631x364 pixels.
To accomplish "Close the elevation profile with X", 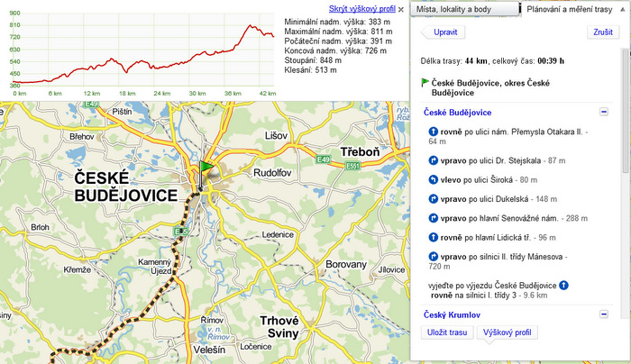I will (x=401, y=8).
